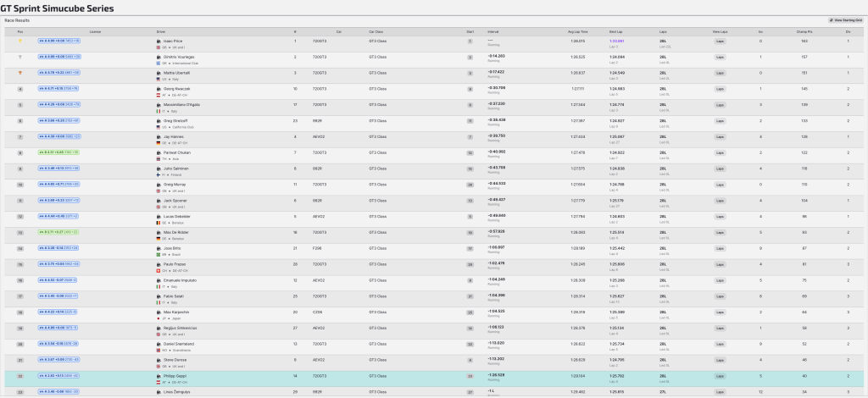The width and height of the screenshot is (868, 398).
Task: Click the bronze trophy icon for third place
Action: tap(20, 73)
